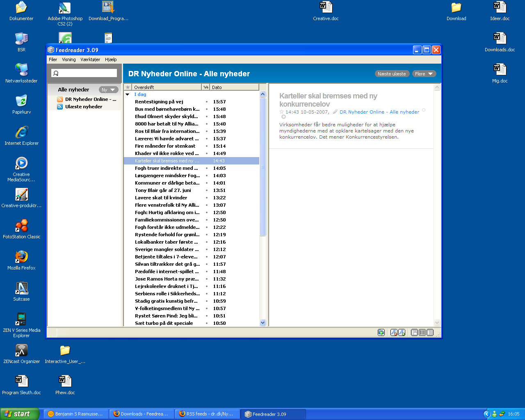Decrease font size with the A-minus icon
This screenshot has height=420, width=525.
[394, 332]
